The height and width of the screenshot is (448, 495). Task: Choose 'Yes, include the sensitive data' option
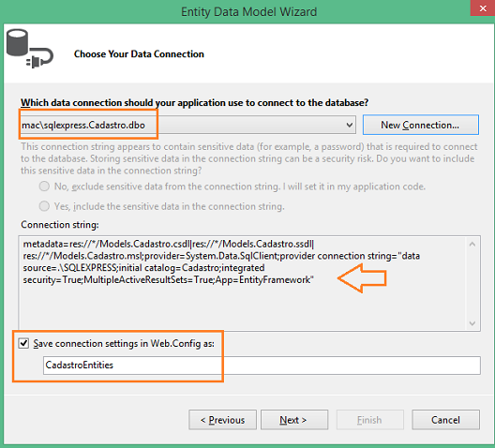tap(44, 206)
